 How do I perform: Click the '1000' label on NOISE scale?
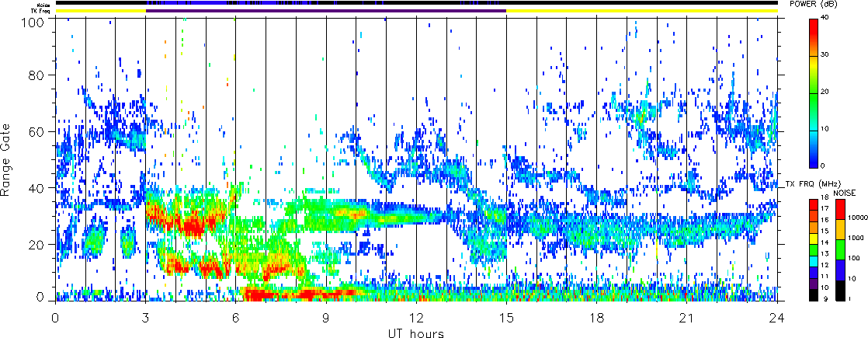point(856,238)
